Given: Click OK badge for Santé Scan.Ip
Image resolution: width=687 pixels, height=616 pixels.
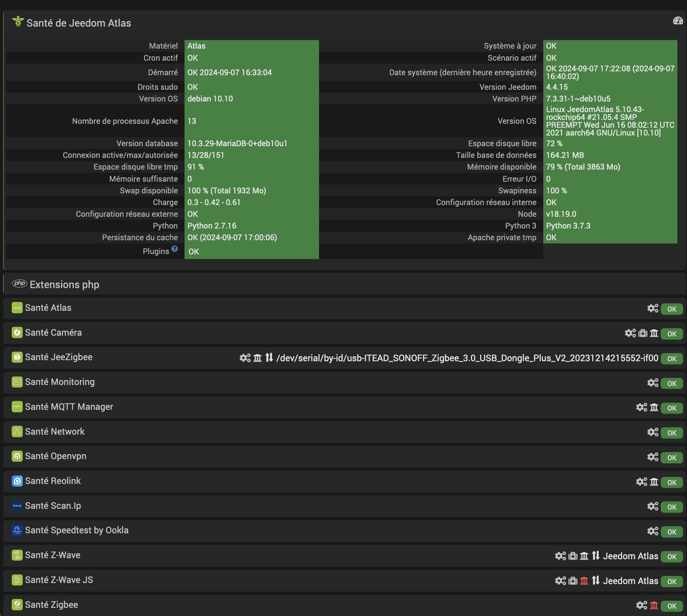Looking at the screenshot, I should point(671,507).
